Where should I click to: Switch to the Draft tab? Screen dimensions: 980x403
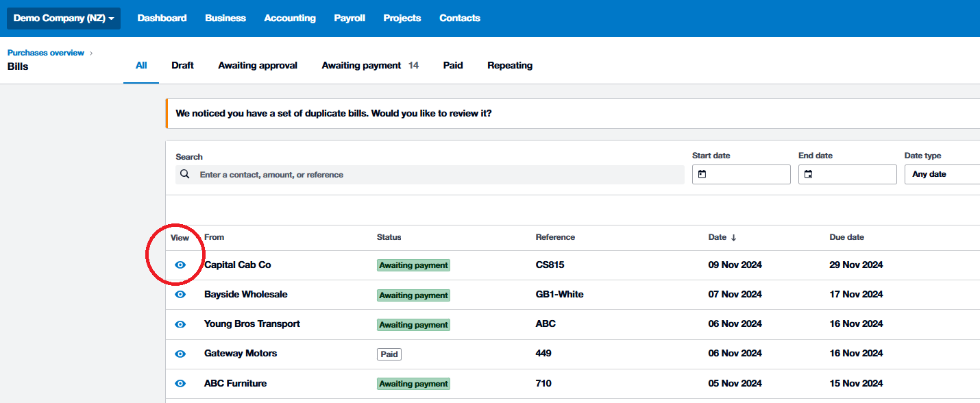(182, 66)
